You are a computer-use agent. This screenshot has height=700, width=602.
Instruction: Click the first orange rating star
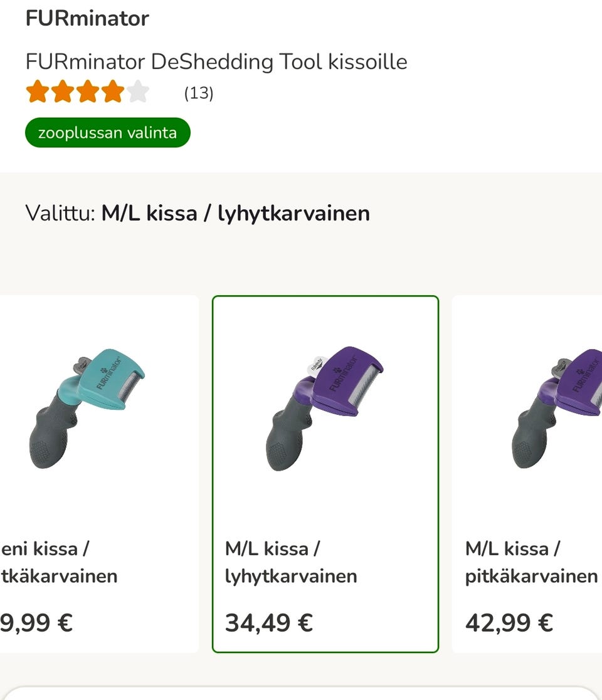tap(38, 91)
